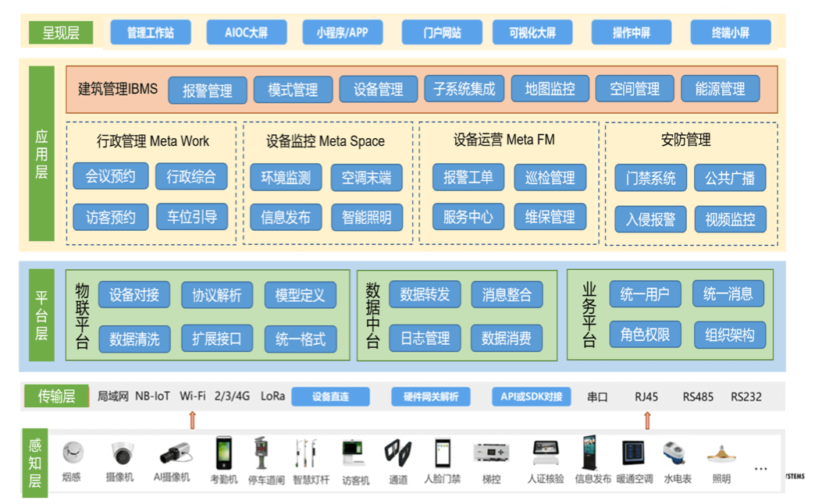Viewport: 829px width, 504px height.
Task: Select the 停车道闸 parking barrier icon
Action: (x=262, y=453)
